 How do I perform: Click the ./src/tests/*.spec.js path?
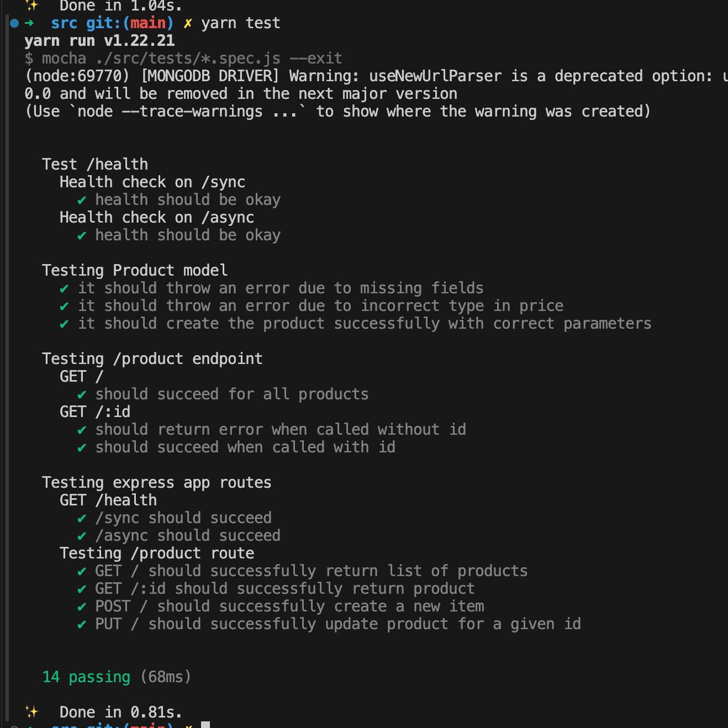point(188,59)
